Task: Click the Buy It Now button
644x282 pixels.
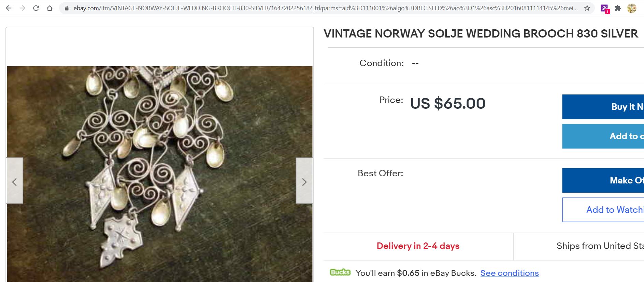Action: pyautogui.click(x=603, y=107)
